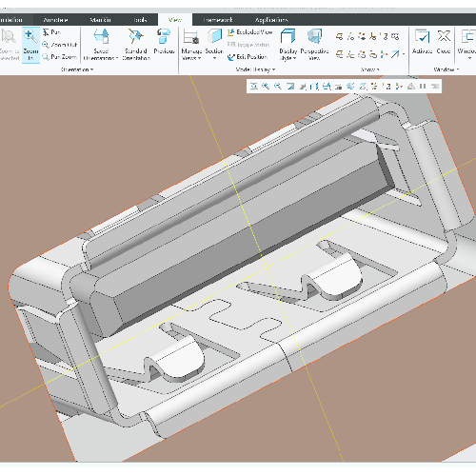This screenshot has height=476, width=476.
Task: Click Zoom Out on the graphics toolbar
Action: coord(278,86)
